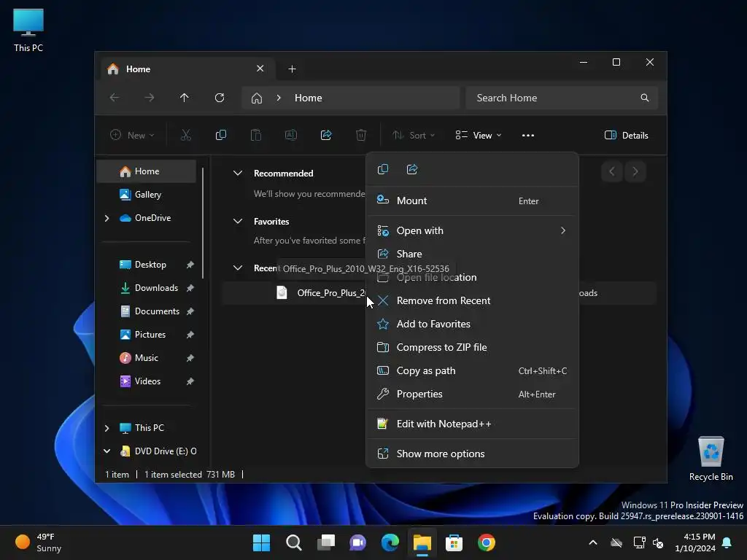Click the Cut toolbar icon

tap(186, 135)
